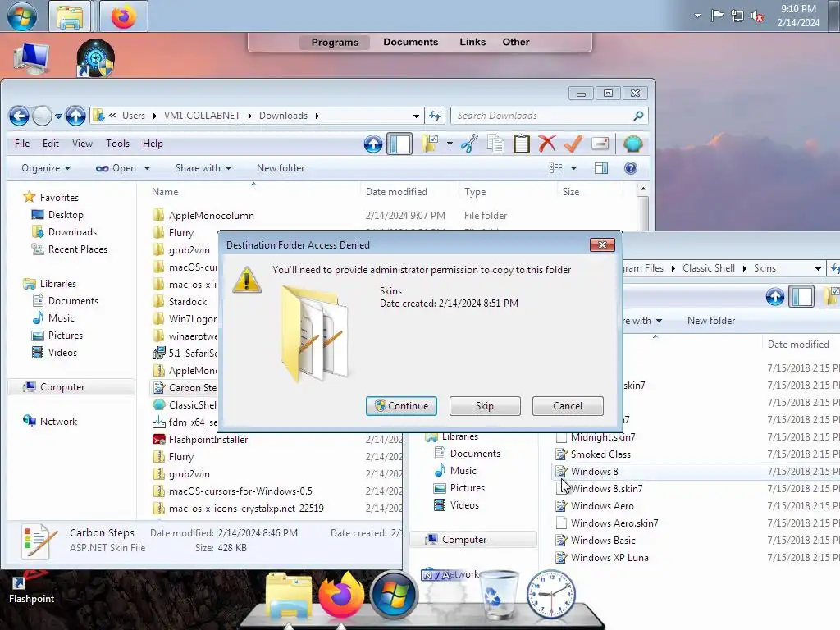Select the Documents tab on desktop toolbar
840x630 pixels.
411,42
